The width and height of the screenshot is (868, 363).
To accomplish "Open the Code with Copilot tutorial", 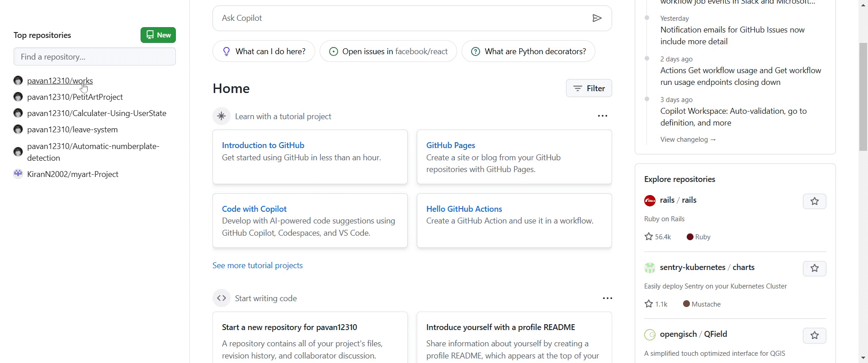I will tap(255, 209).
